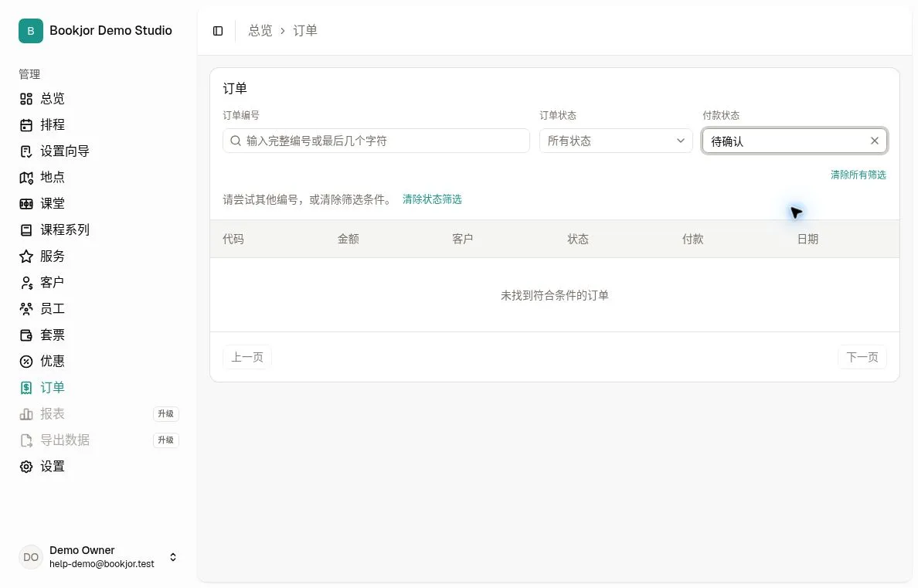Click the 升级 badge beside 报表
Image resolution: width=918 pixels, height=588 pixels.
point(165,414)
